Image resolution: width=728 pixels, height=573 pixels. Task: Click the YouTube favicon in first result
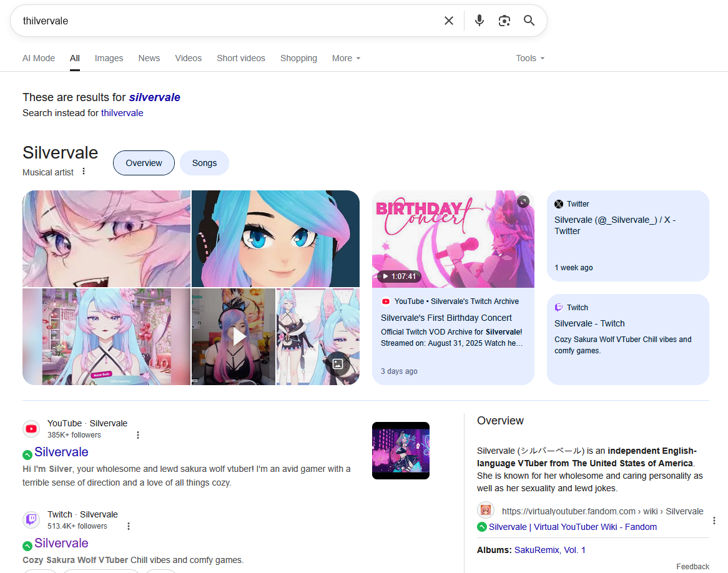pos(32,429)
